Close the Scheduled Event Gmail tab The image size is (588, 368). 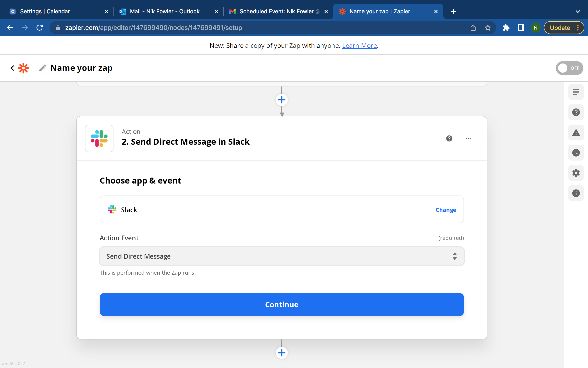(x=326, y=11)
